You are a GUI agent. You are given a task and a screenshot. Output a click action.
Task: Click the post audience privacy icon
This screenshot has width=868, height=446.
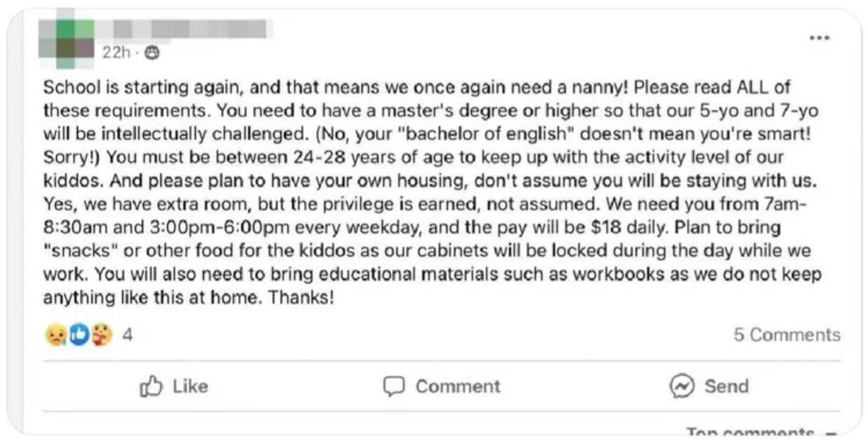(153, 53)
